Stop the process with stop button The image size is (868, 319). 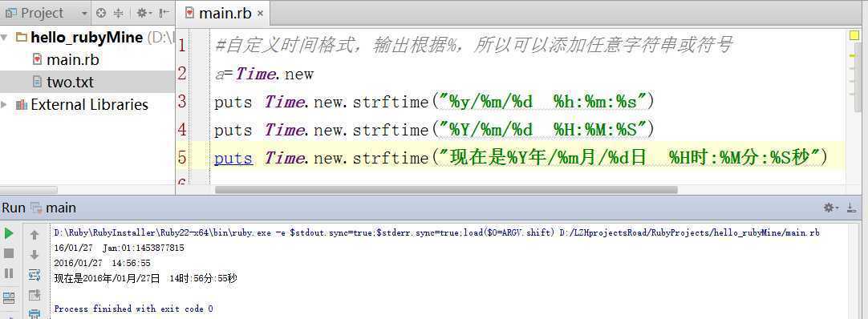point(9,254)
